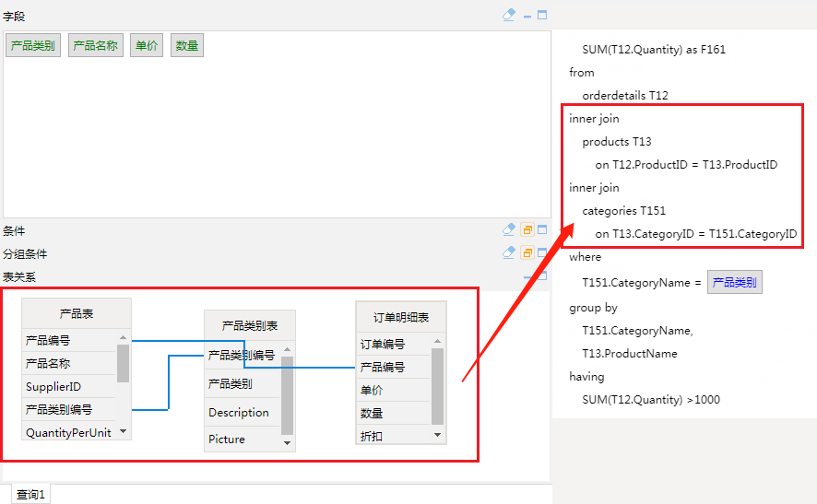Select Picture row in 产品类别表

(x=243, y=439)
